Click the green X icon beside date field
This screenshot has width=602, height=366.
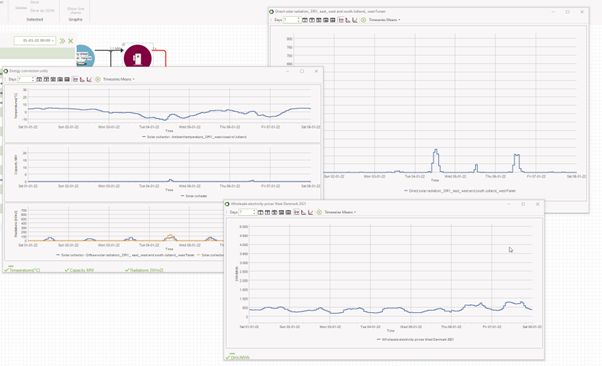(x=71, y=41)
